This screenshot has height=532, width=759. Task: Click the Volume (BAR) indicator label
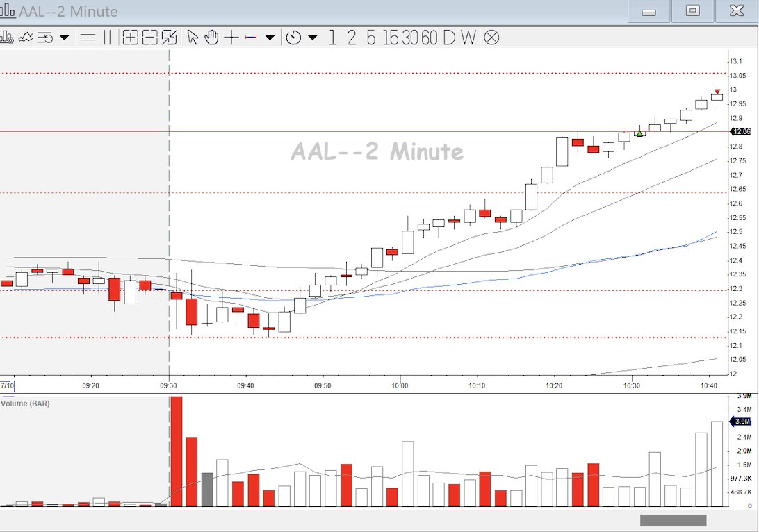(x=25, y=404)
